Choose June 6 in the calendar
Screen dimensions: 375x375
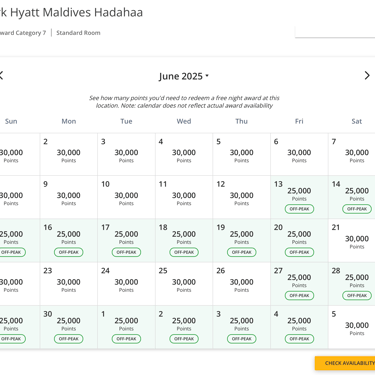[x=299, y=154]
